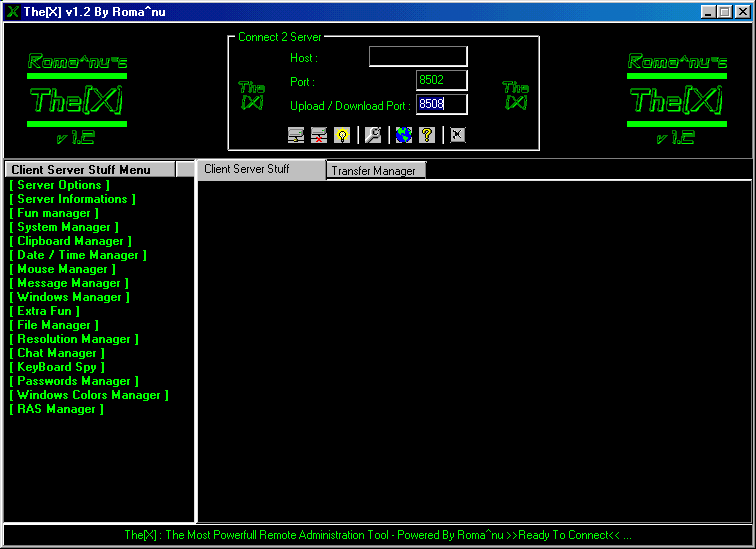
Task: Open the RAS Manager entry
Action: pos(57,409)
